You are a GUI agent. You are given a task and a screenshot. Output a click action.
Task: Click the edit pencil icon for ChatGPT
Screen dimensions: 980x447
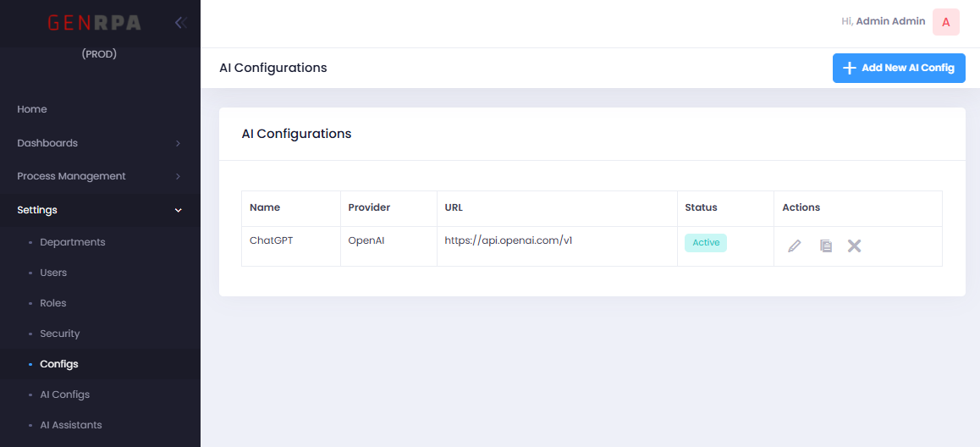coord(794,246)
